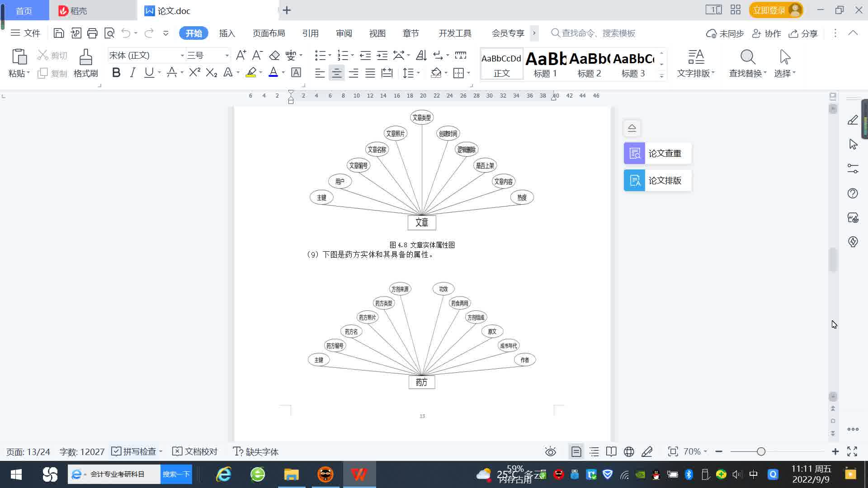This screenshot has width=868, height=488.
Task: Click the settings sliders icon in sidebar
Action: (x=853, y=169)
